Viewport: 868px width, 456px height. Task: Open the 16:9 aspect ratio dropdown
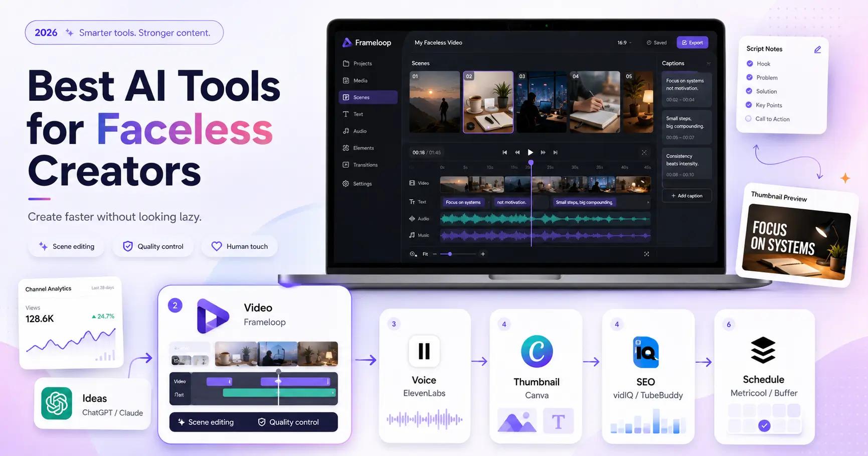tap(624, 43)
